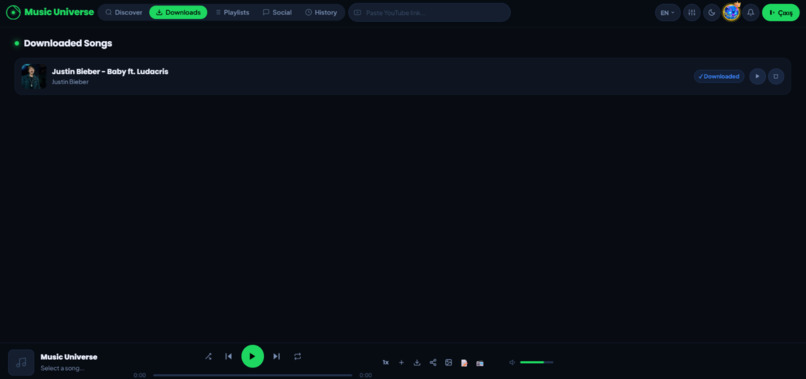The image size is (806, 379).
Task: Toggle shuffle in the player
Action: tap(208, 356)
